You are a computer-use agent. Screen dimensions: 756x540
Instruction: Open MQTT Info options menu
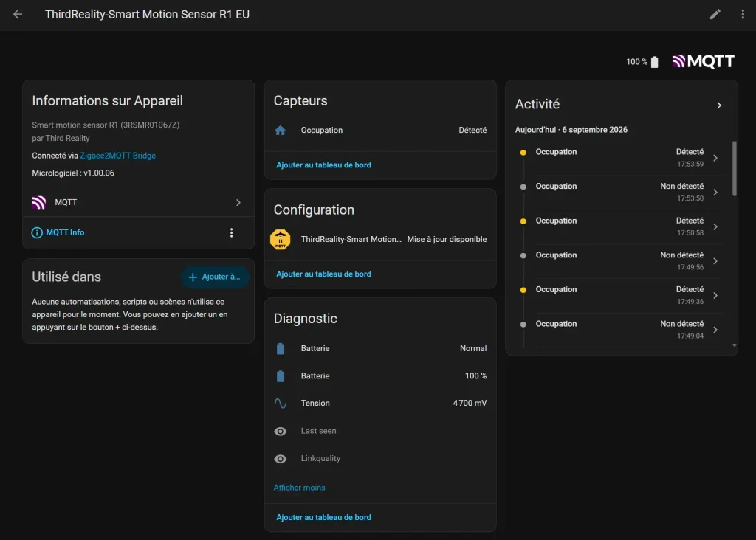pyautogui.click(x=231, y=232)
